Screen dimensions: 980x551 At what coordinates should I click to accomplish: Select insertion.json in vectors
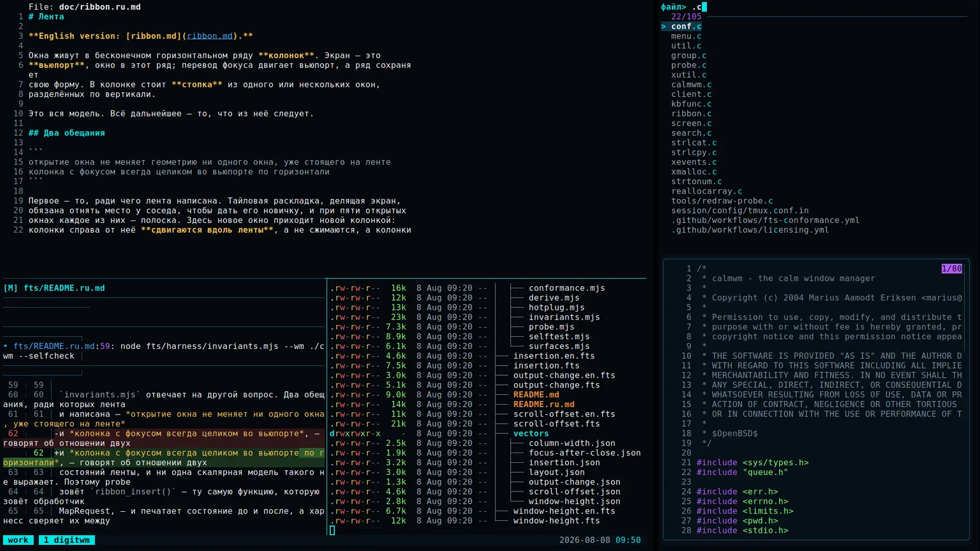pos(564,463)
